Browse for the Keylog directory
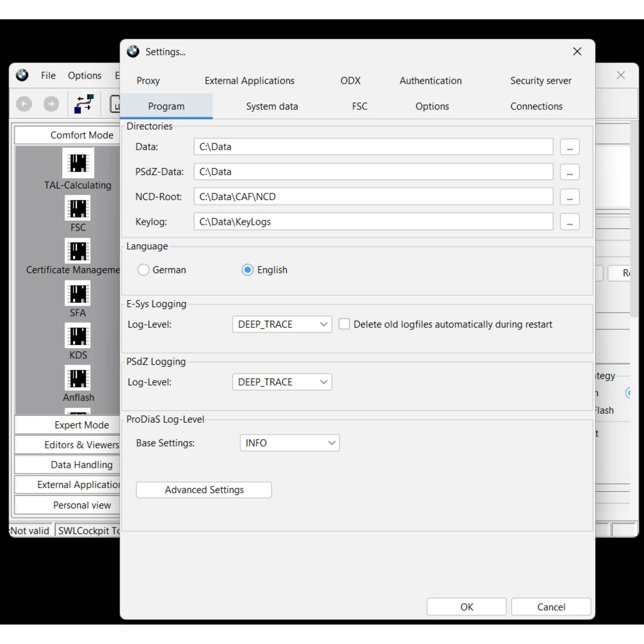This screenshot has height=644, width=644. [x=570, y=222]
